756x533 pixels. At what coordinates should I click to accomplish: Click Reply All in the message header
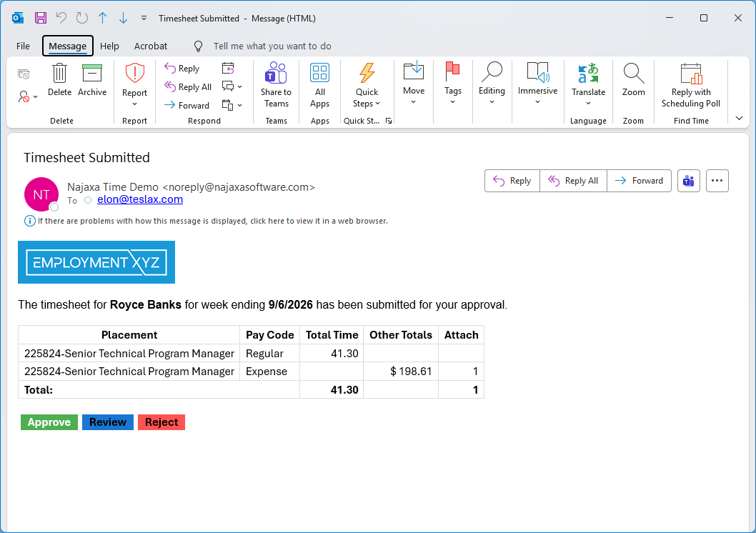point(573,181)
